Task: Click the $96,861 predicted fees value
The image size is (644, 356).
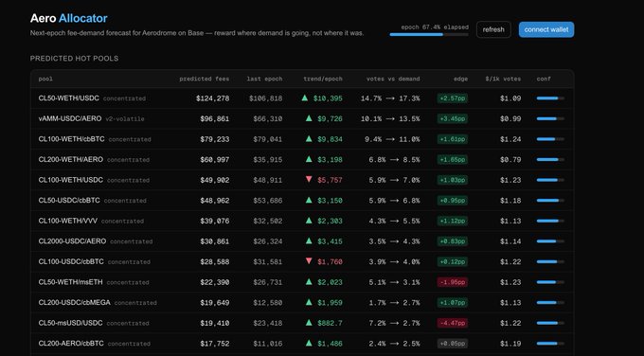Action: coord(214,119)
